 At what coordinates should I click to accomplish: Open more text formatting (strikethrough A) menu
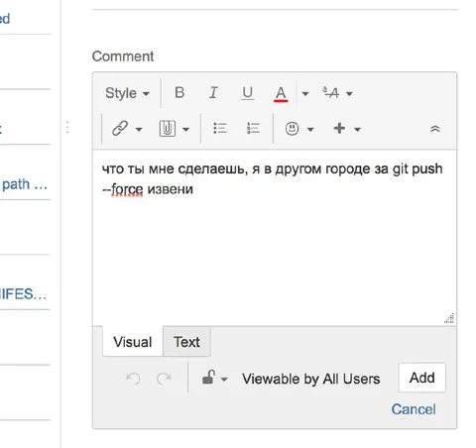[x=330, y=93]
